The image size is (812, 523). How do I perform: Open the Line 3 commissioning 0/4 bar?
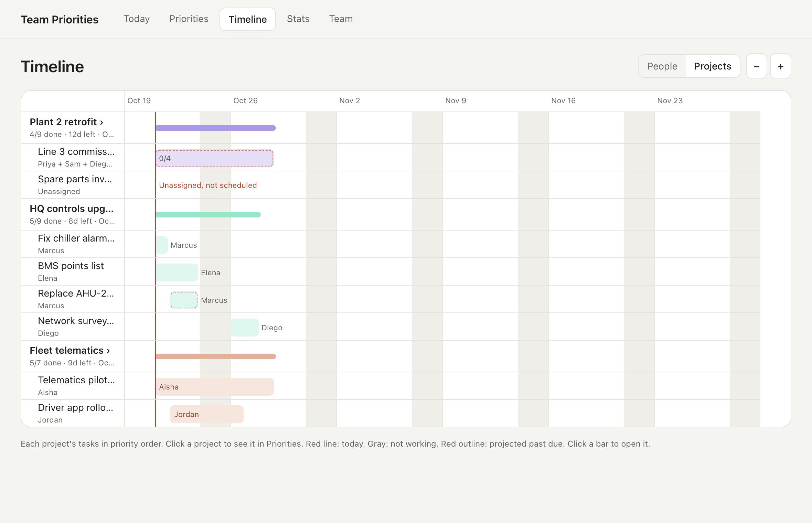coord(215,158)
